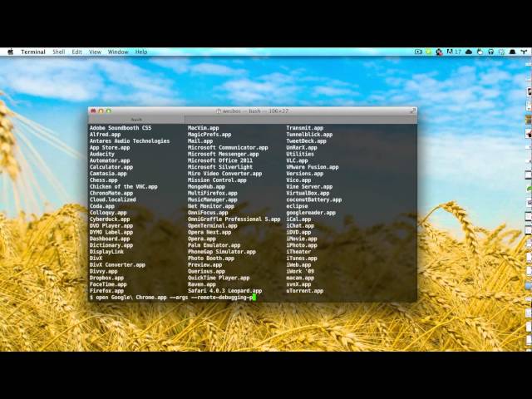532x399 pixels.
Task: Click 'Photo Booth.app' in the listing
Action: (x=211, y=259)
